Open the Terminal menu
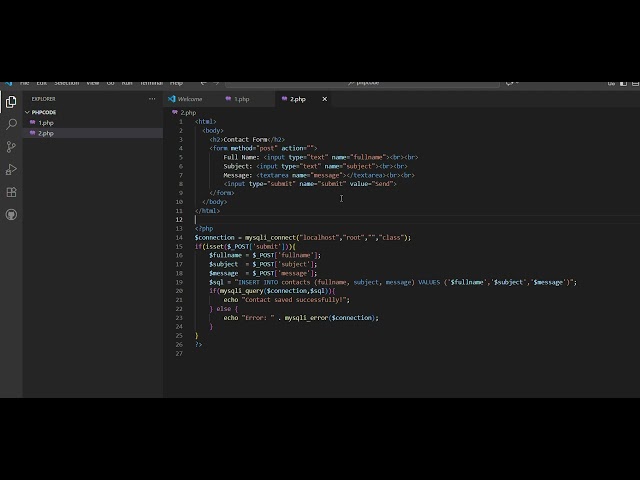Screen dimensions: 640x480 (151, 83)
